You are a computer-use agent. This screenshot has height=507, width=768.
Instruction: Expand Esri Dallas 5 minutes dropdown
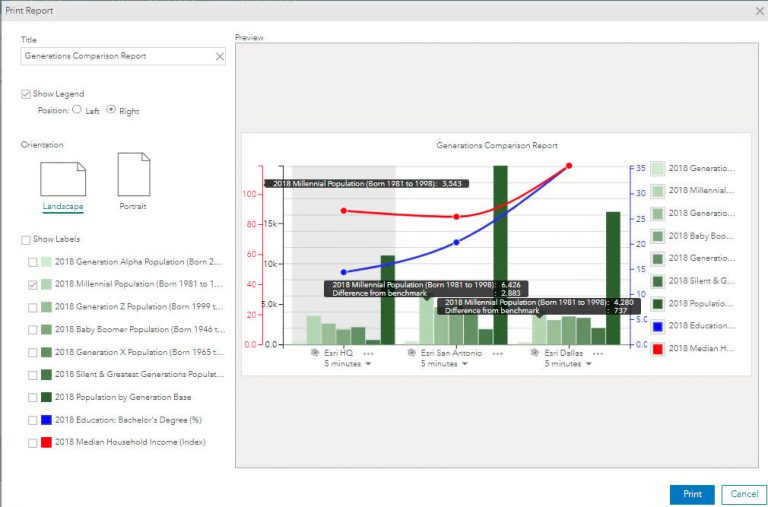(x=588, y=364)
